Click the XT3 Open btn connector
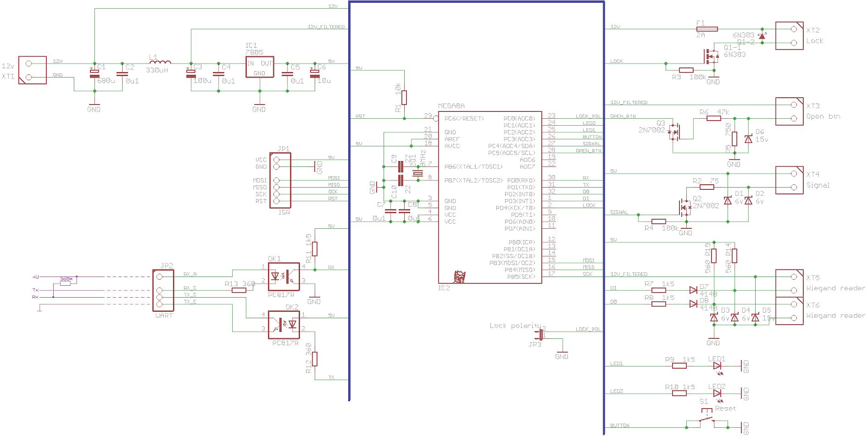 tap(789, 111)
